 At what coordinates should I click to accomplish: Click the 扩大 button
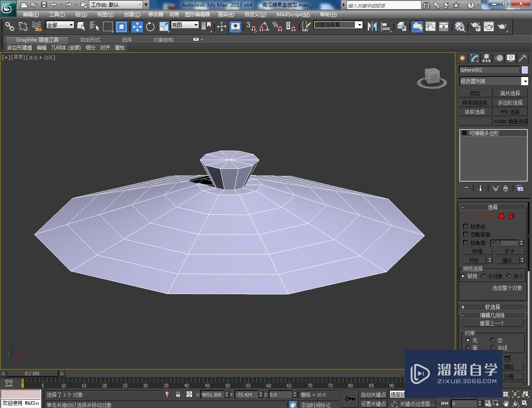click(510, 251)
